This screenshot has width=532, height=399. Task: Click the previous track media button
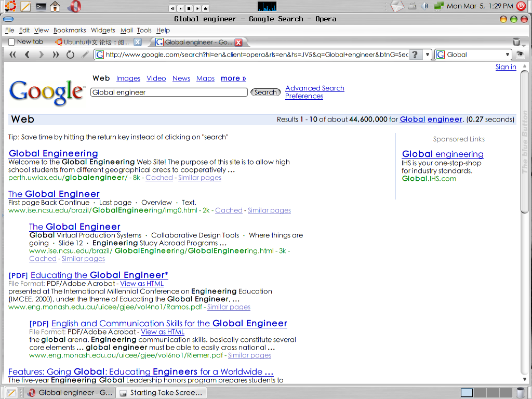click(172, 8)
